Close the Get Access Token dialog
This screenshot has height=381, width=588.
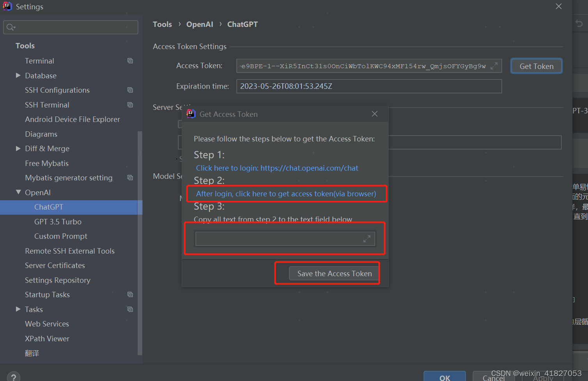(x=375, y=114)
